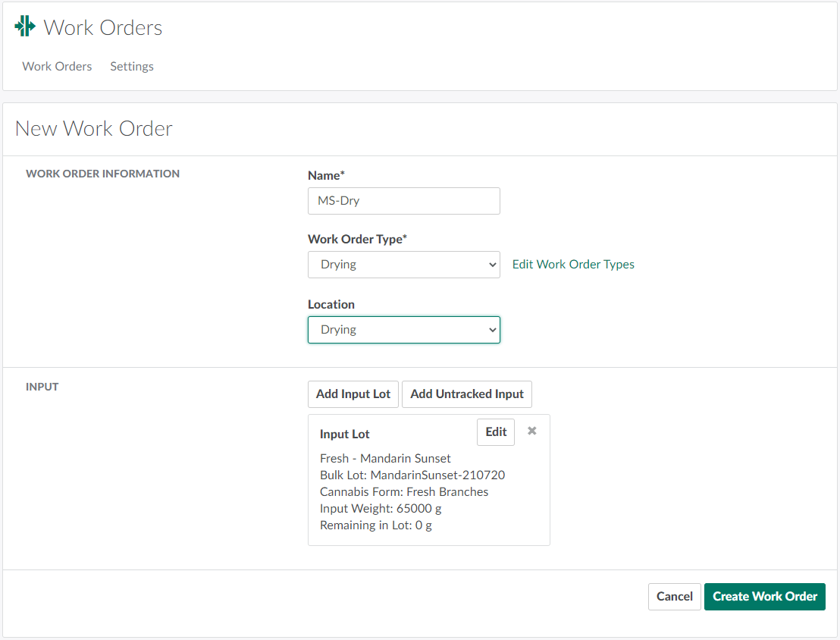This screenshot has width=840, height=640.
Task: Click the Work Orders page title
Action: pos(103,28)
